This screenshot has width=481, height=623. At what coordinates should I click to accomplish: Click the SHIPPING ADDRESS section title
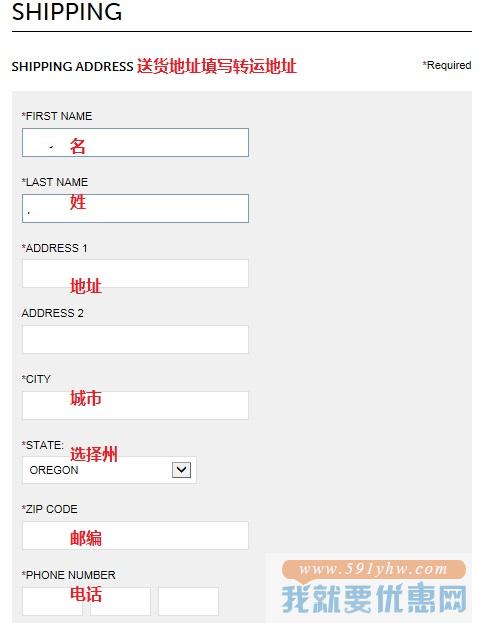[x=72, y=66]
